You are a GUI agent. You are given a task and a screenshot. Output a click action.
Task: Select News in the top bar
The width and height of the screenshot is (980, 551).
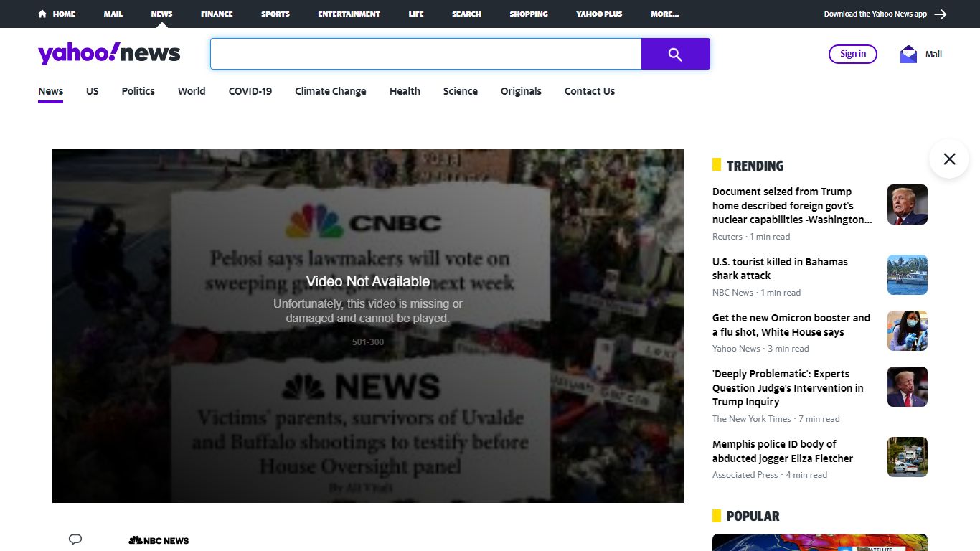161,14
